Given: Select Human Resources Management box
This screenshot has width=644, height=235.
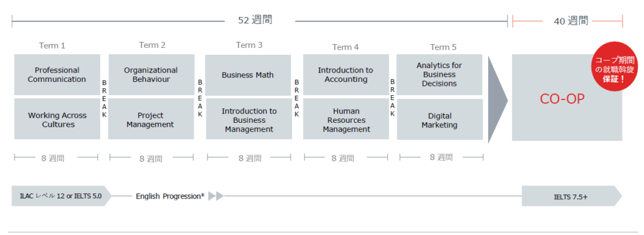Looking at the screenshot, I should point(346,120).
